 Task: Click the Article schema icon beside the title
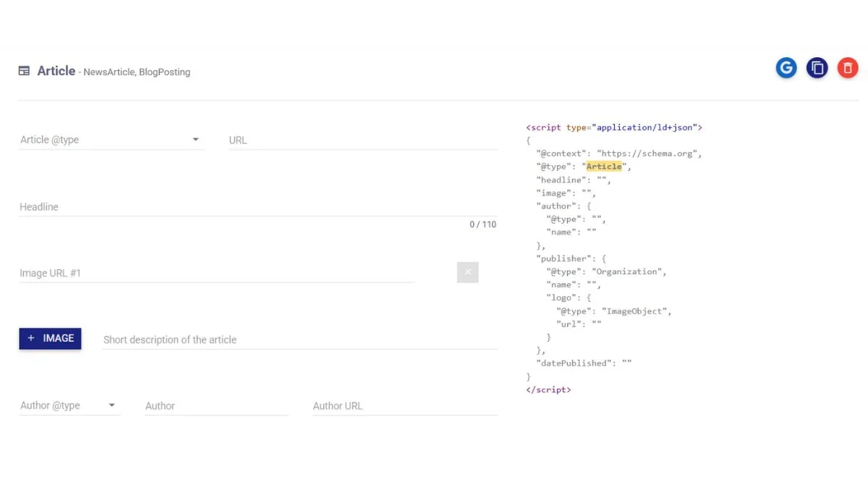[x=25, y=71]
